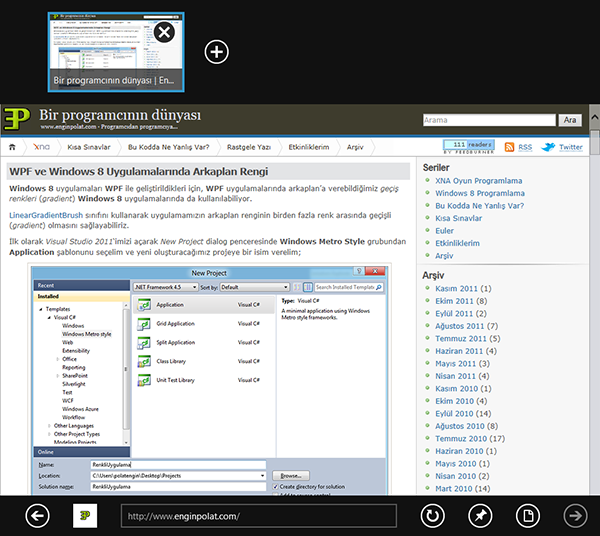Open the Arşiv menu item in navigation
Image resolution: width=600 pixels, height=536 pixels.
click(x=355, y=147)
